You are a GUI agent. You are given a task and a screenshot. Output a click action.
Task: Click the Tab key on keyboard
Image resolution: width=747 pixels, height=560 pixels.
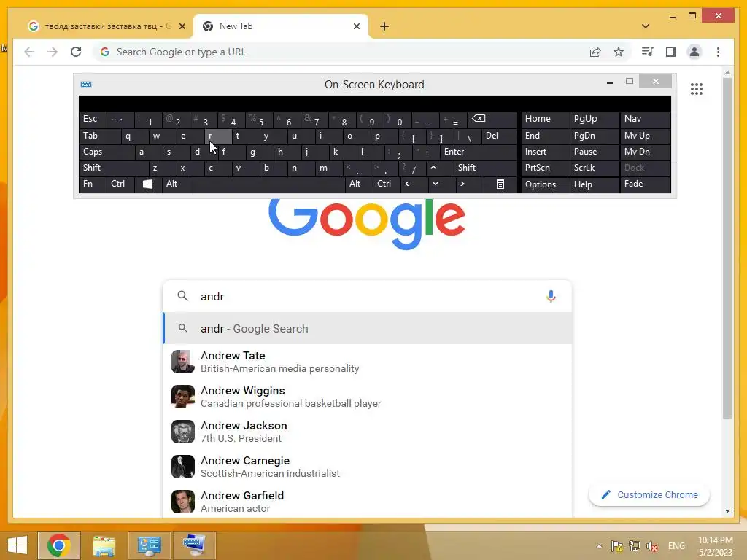[x=99, y=136]
